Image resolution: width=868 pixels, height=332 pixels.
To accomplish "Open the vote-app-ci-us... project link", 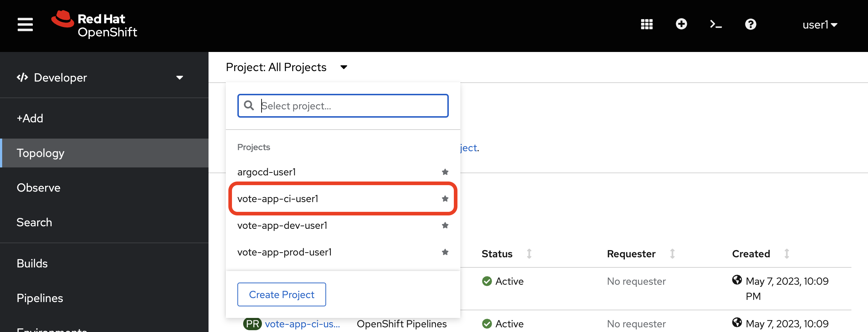I will [x=302, y=324].
